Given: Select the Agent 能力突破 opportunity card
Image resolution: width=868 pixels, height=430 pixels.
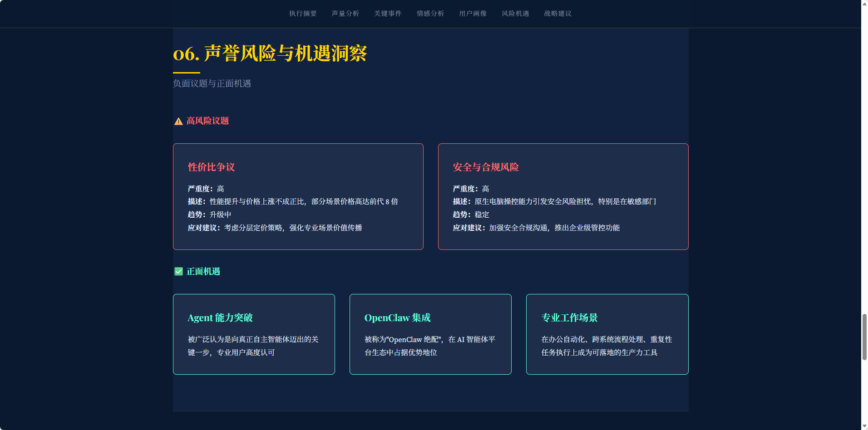Looking at the screenshot, I should [254, 334].
